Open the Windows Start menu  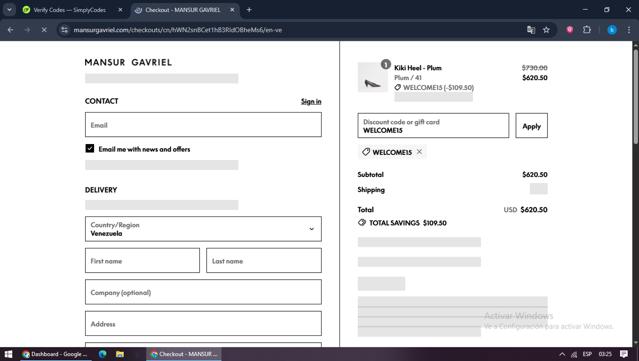click(x=8, y=354)
